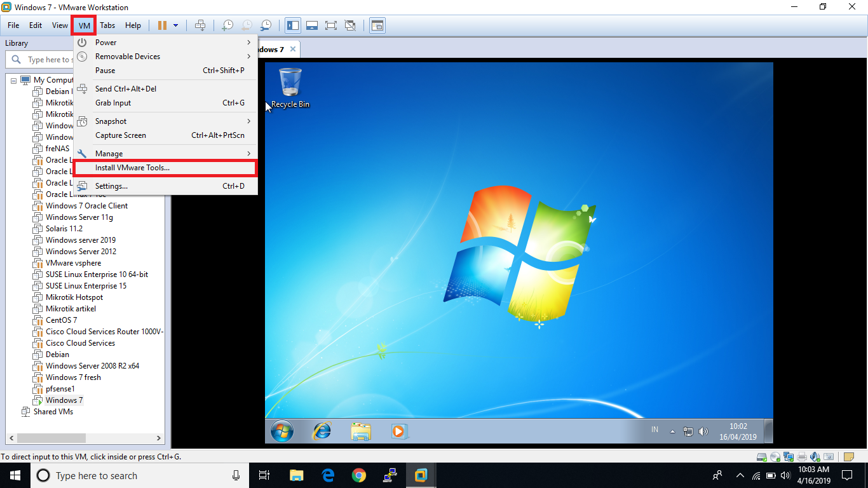This screenshot has height=488, width=868.
Task: Click CD/DVD device icon in status bar
Action: click(775, 456)
